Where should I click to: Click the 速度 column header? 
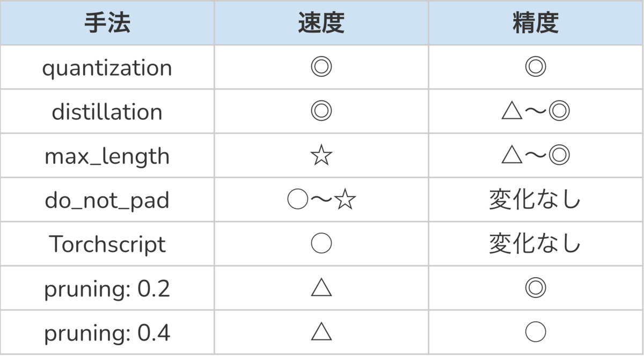click(321, 23)
